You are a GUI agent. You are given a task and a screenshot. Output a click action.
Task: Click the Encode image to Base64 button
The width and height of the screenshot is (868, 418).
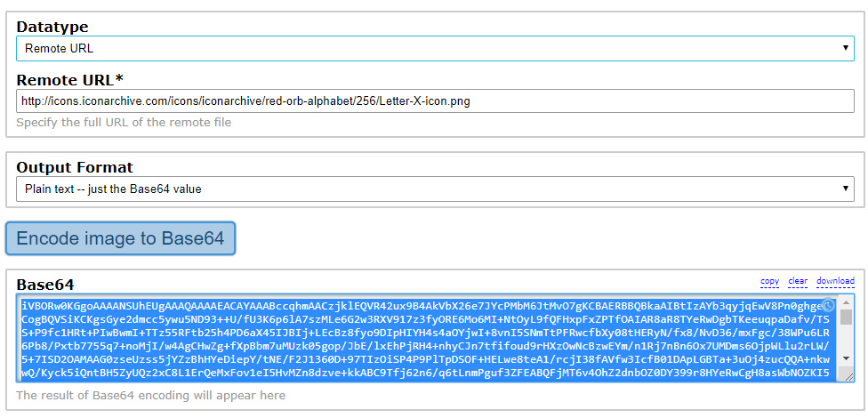click(121, 238)
